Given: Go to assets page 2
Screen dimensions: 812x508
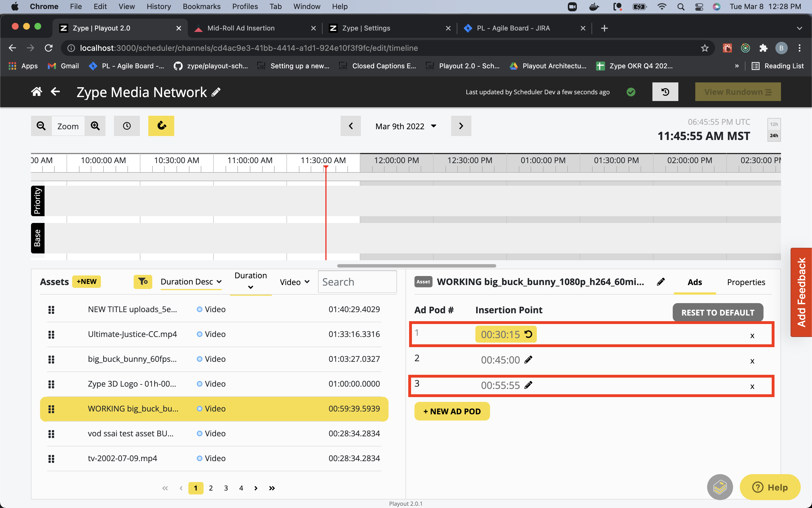Looking at the screenshot, I should pyautogui.click(x=211, y=488).
